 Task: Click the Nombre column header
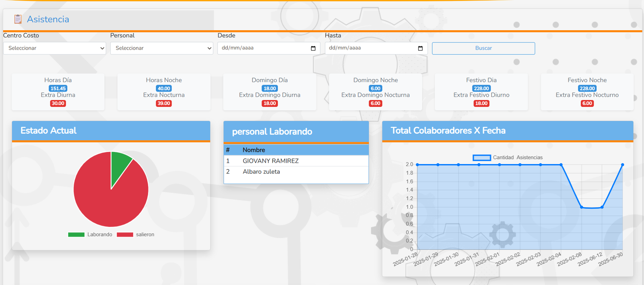click(x=254, y=150)
